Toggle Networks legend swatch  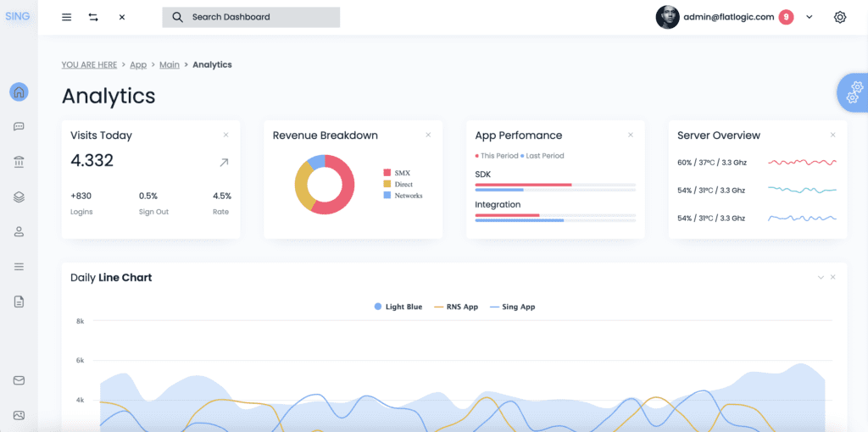[x=387, y=196]
